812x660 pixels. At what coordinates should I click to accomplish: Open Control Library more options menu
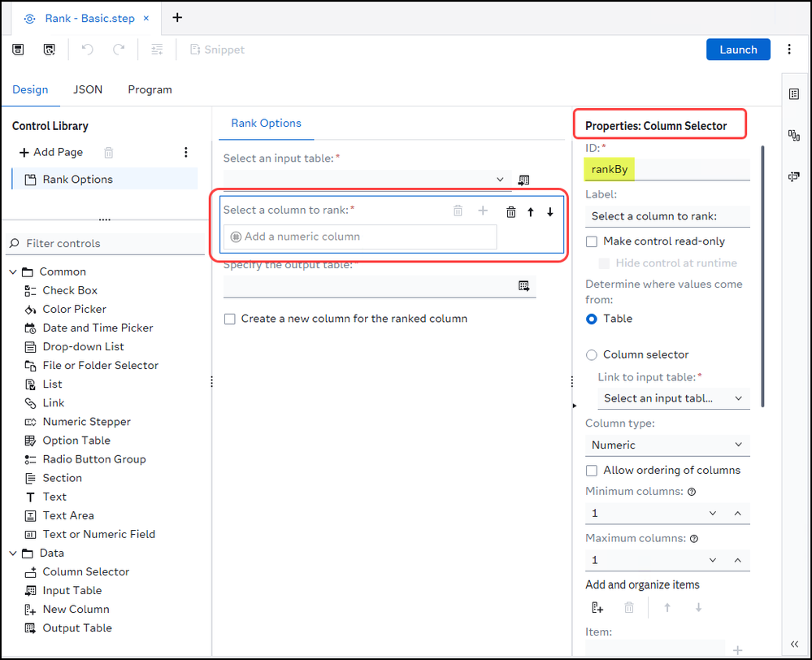pos(186,152)
